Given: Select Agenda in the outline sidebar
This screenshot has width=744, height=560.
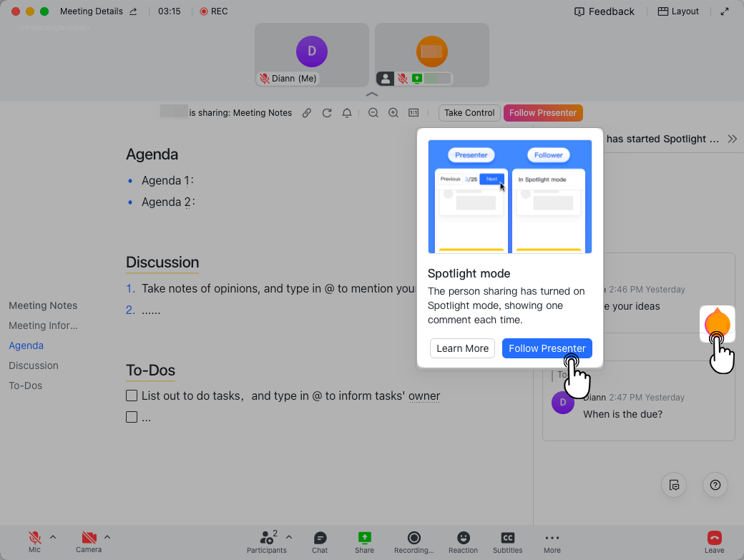Looking at the screenshot, I should pyautogui.click(x=26, y=345).
